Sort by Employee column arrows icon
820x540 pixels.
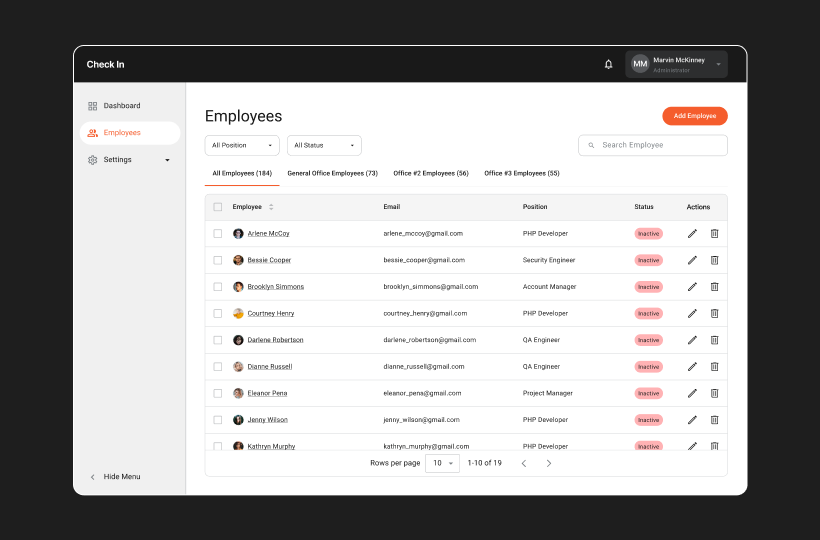(x=271, y=207)
